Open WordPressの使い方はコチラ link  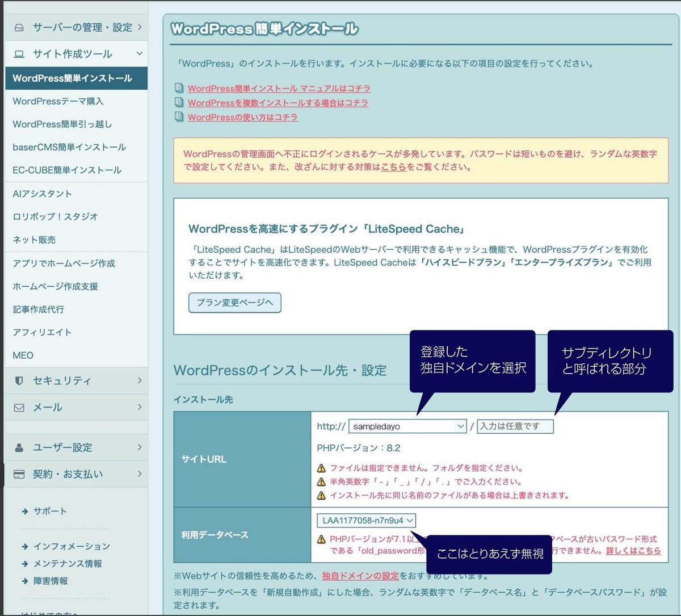point(243,117)
